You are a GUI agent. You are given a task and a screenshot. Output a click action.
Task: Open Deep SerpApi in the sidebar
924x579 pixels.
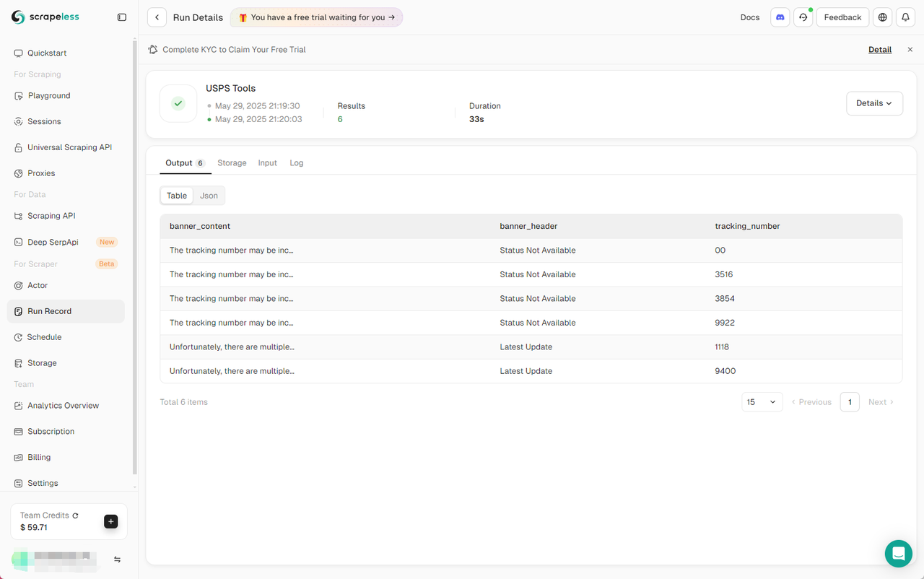pos(66,243)
